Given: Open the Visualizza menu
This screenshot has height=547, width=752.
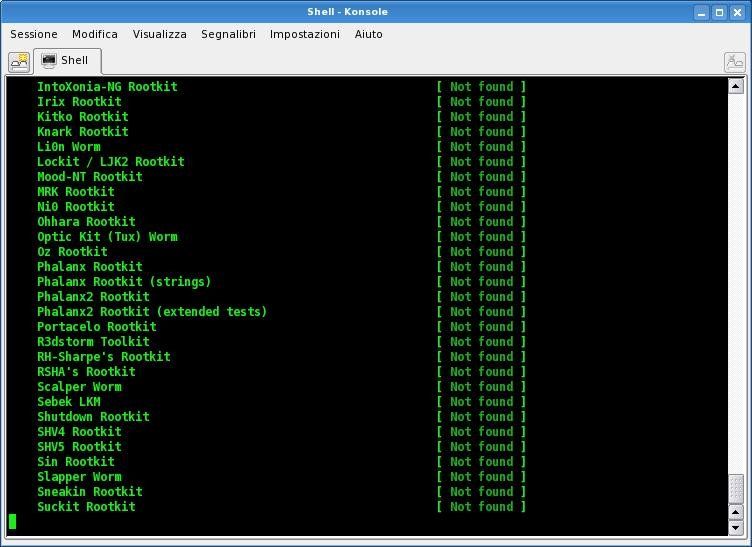Looking at the screenshot, I should pos(160,34).
